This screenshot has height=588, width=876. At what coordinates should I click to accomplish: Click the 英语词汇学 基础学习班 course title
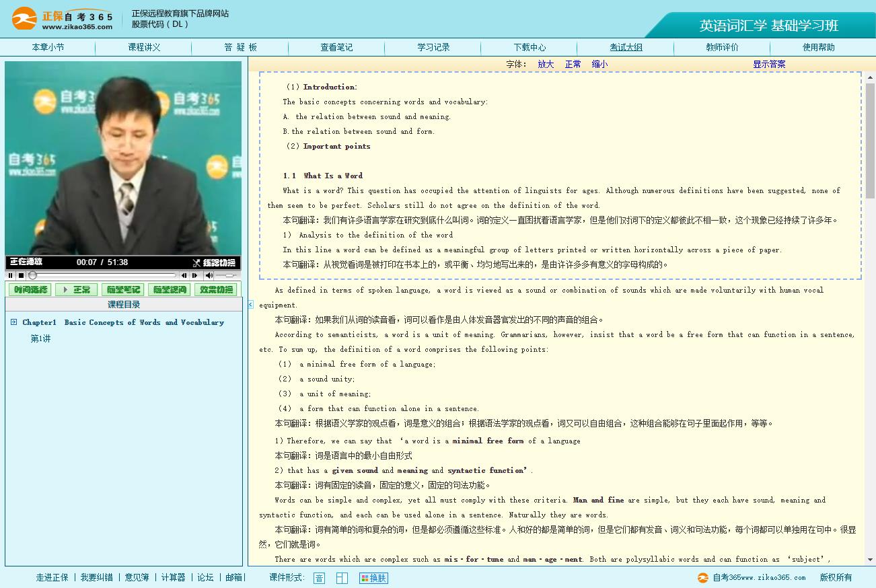769,26
